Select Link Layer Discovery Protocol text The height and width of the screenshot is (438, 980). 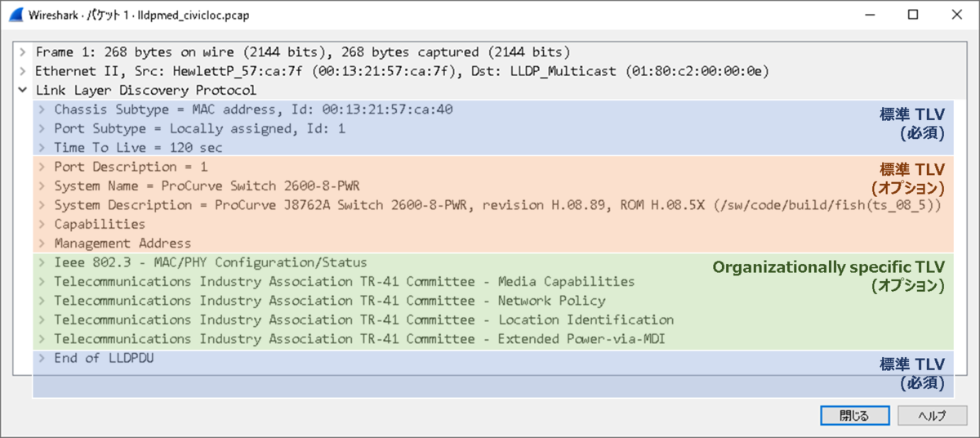(x=145, y=90)
